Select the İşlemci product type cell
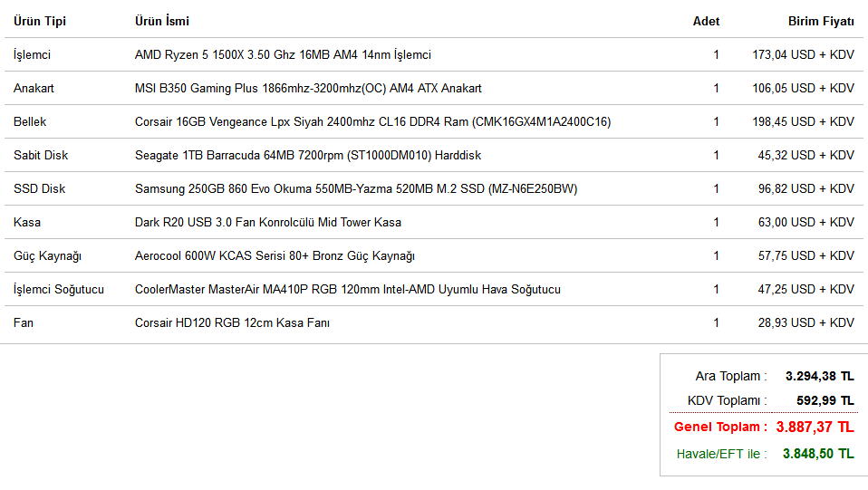 tap(32, 55)
